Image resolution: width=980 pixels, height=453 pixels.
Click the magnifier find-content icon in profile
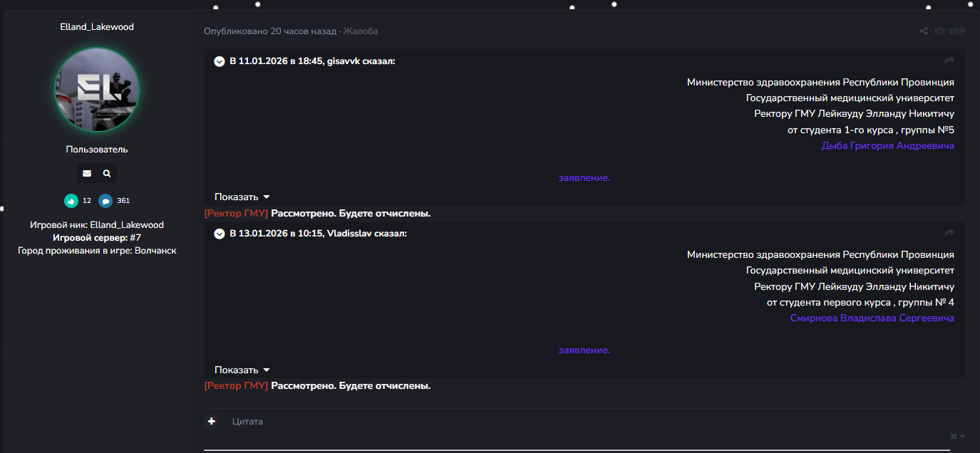(107, 173)
